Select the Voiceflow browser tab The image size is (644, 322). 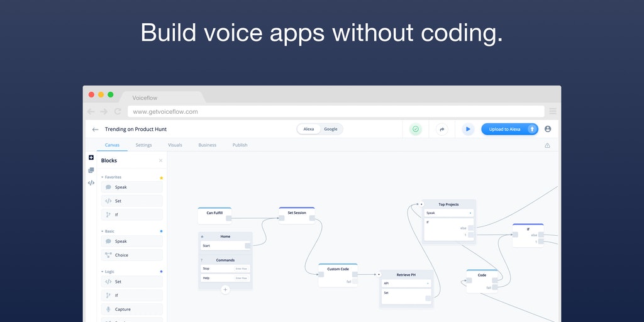[162, 97]
